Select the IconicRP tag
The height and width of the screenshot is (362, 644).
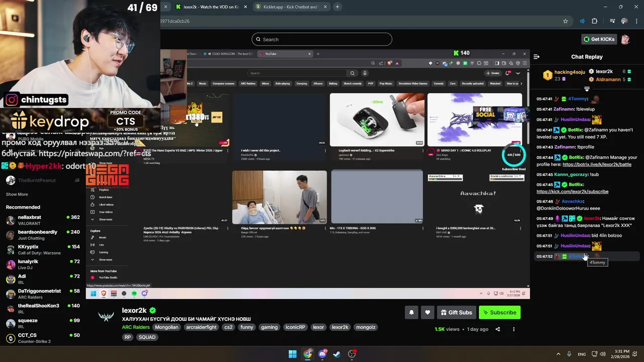(295, 327)
